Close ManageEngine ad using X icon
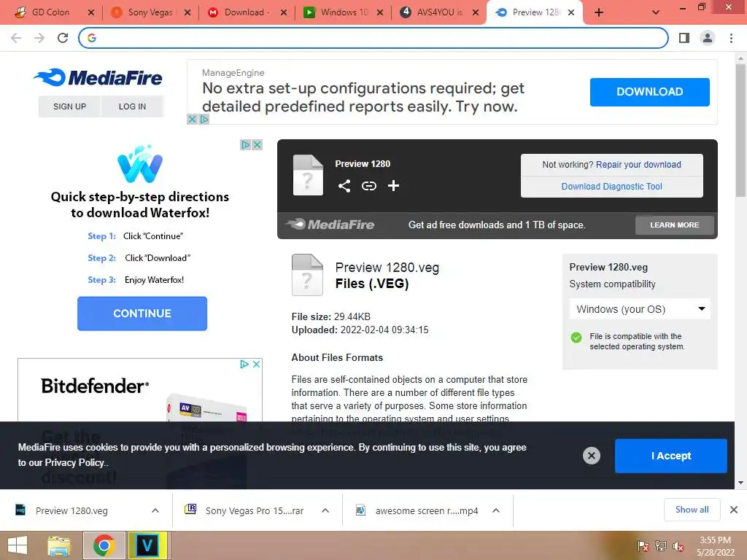747x560 pixels. [192, 119]
